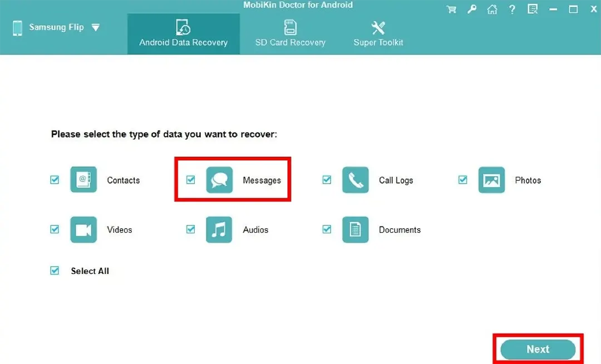Toggle the Select All checkbox
Viewport: 601px width, 364px height.
point(55,270)
